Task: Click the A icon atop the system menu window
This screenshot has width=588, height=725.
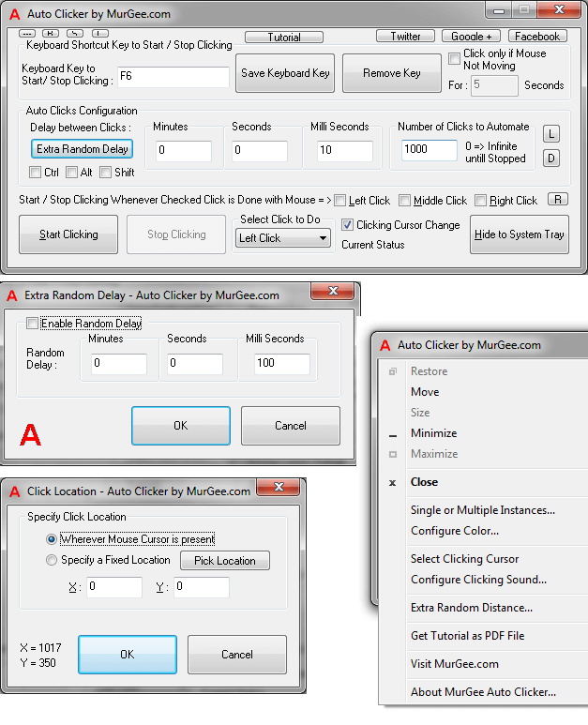Action: [385, 345]
